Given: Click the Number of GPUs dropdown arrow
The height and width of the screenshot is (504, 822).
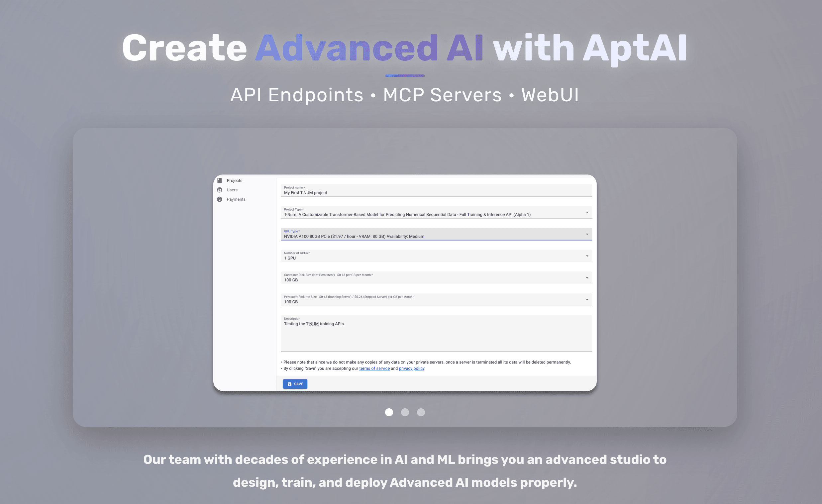Looking at the screenshot, I should tap(587, 256).
